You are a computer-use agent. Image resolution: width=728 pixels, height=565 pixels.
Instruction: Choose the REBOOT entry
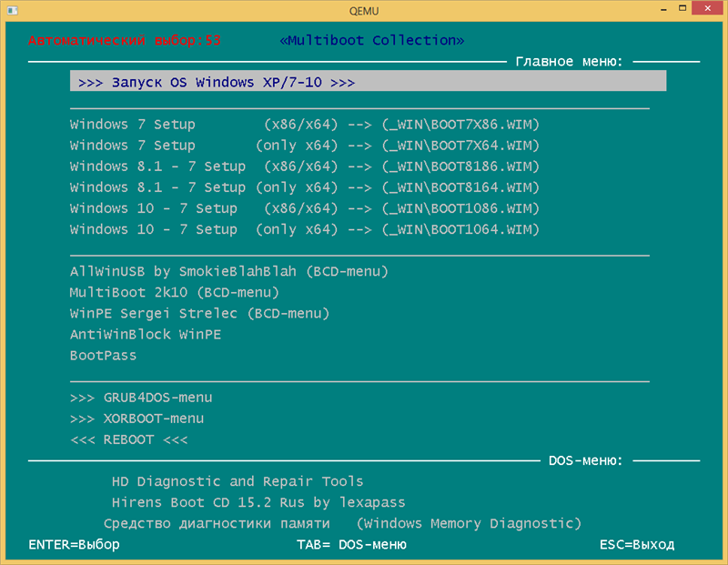[128, 439]
